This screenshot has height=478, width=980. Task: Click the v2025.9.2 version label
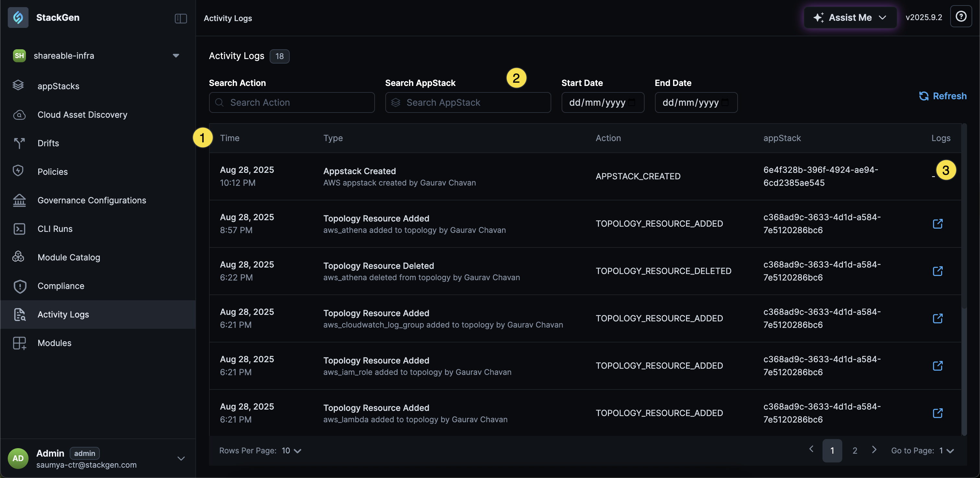click(x=924, y=18)
